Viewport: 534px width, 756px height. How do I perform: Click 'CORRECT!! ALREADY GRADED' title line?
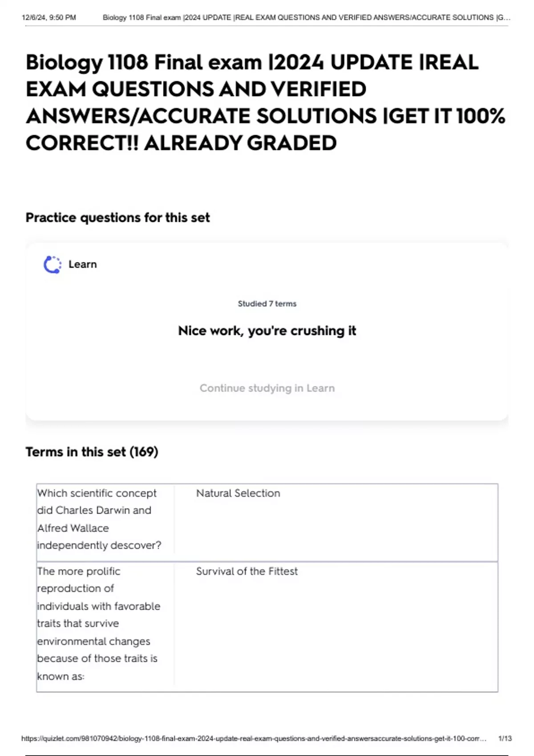(181, 143)
